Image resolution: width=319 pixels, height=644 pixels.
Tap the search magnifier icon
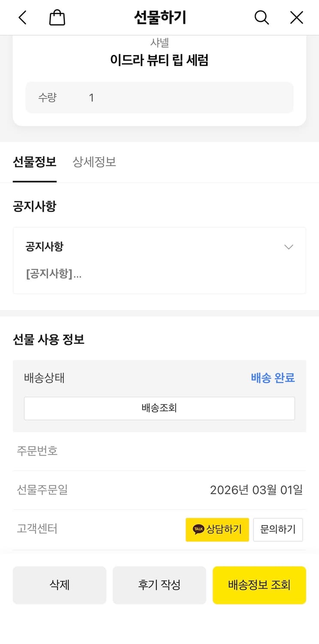261,17
